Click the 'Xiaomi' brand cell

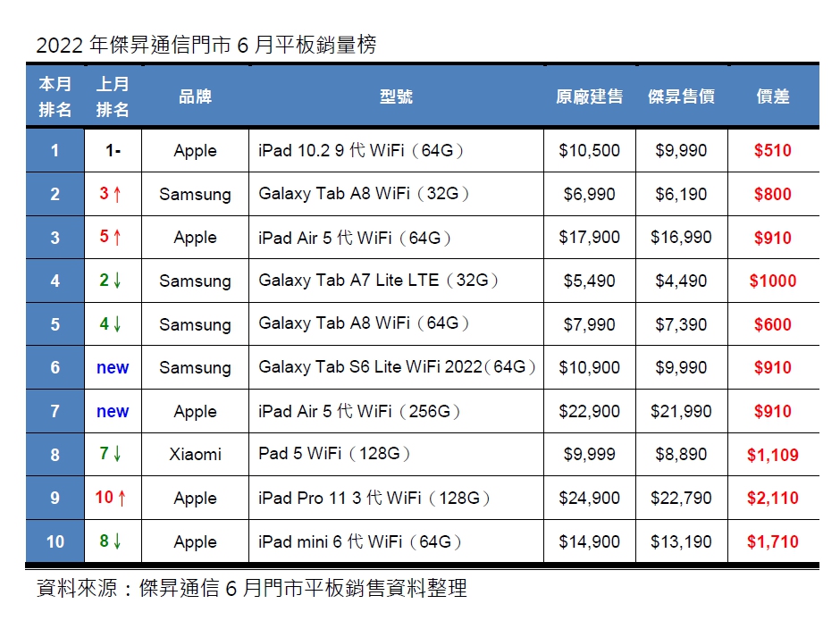[x=195, y=455]
